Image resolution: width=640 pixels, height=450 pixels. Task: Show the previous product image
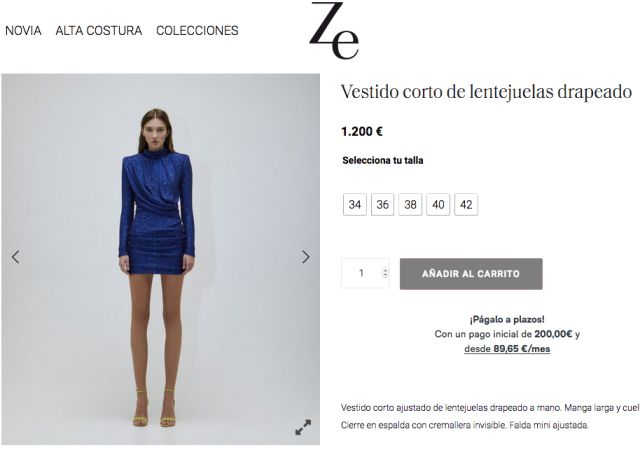[x=16, y=257]
